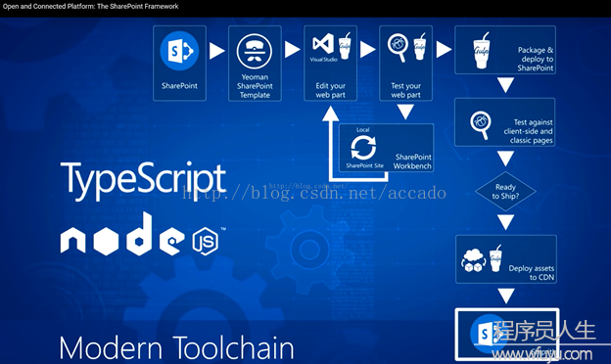Click the 'Package & deploy to SharePoint' text
The height and width of the screenshot is (364, 611).
click(x=536, y=59)
